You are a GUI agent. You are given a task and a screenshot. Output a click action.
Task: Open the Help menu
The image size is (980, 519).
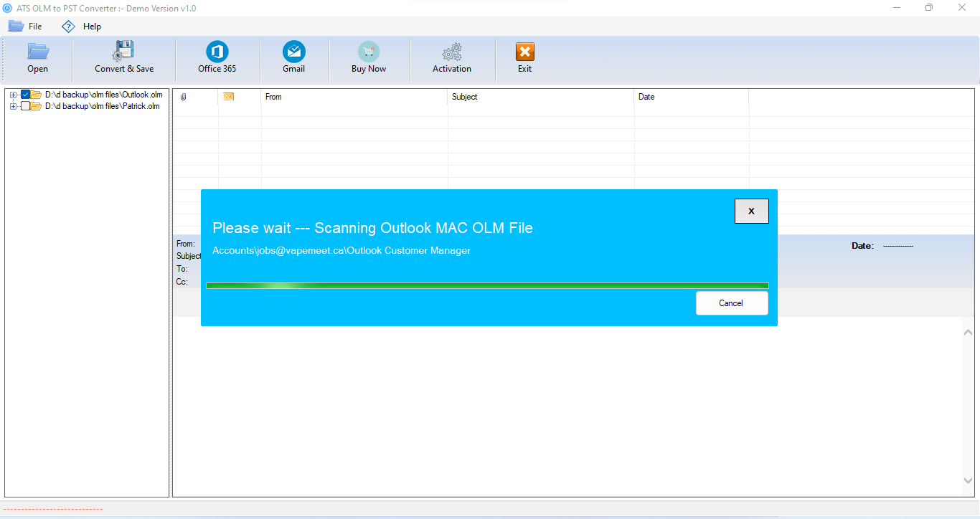click(82, 27)
